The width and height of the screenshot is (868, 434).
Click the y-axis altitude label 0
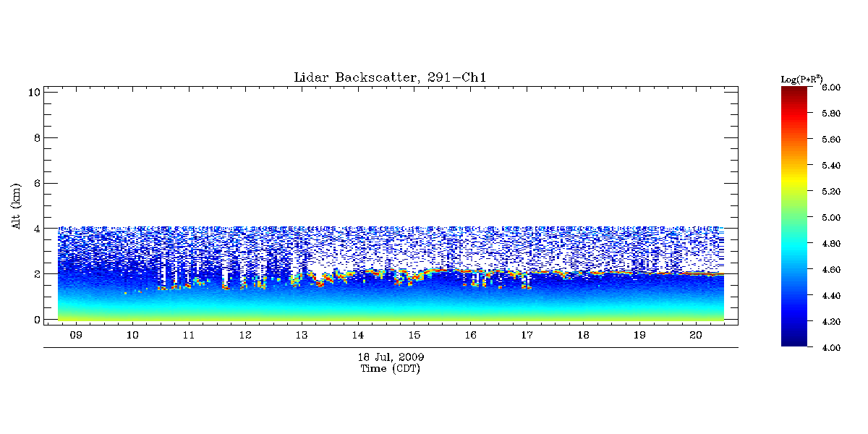[x=36, y=320]
